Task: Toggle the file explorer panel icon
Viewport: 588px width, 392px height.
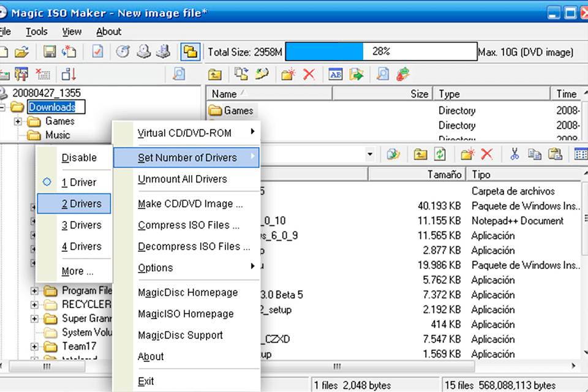Action: point(190,52)
